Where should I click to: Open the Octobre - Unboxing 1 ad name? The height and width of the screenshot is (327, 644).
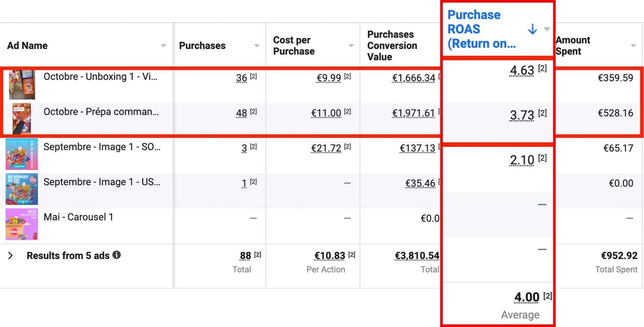point(100,77)
